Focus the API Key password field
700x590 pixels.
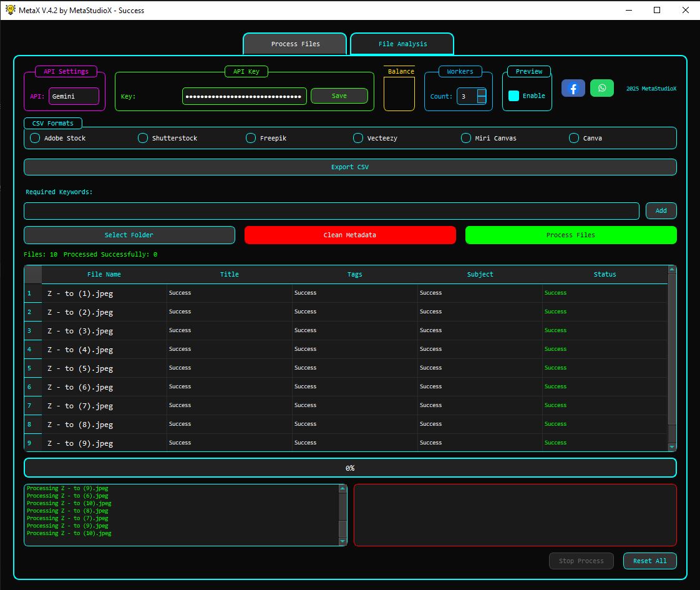244,96
